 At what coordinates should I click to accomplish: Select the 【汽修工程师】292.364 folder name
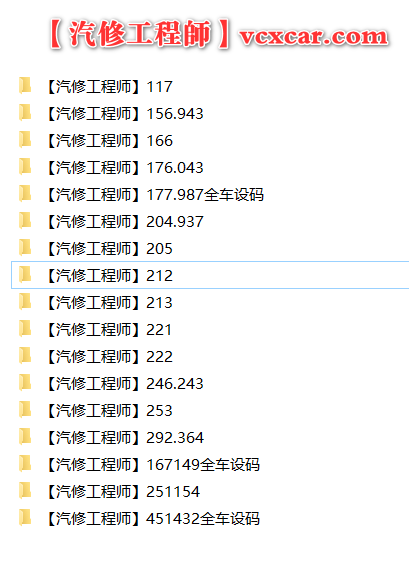[125, 438]
